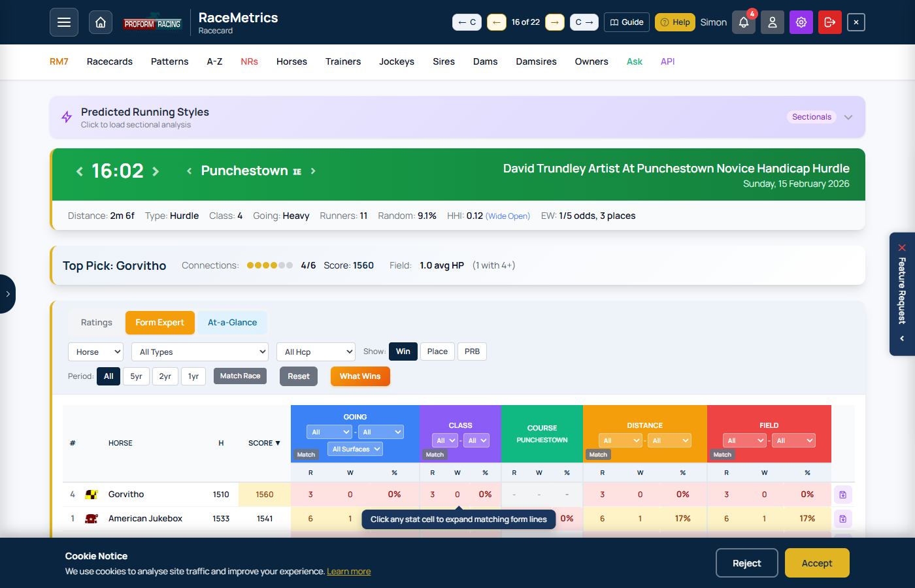Screen dimensions: 915x588
Task: Open settings with the purple gear icon
Action: pos(801,22)
